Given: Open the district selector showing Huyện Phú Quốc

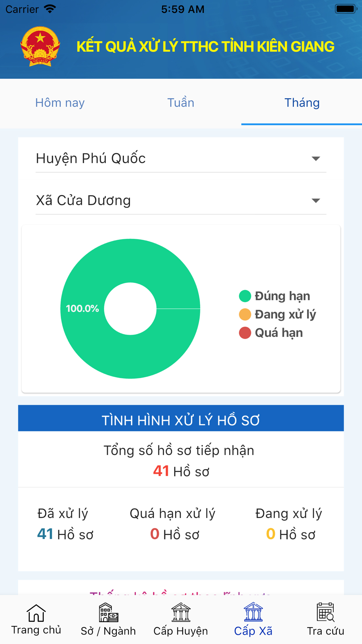Looking at the screenshot, I should pyautogui.click(x=181, y=159).
